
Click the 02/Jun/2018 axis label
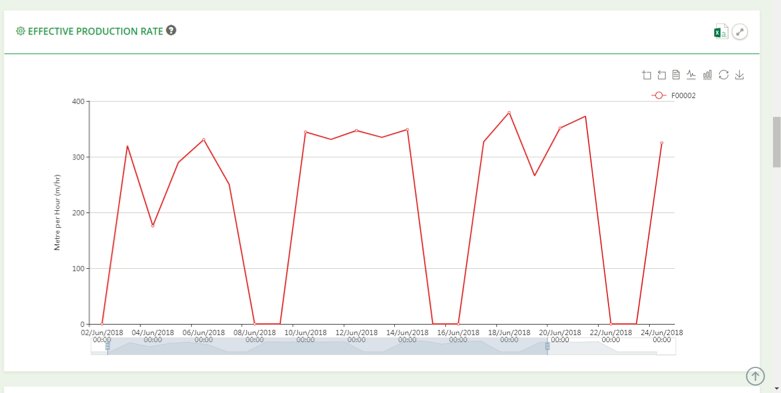(x=102, y=336)
